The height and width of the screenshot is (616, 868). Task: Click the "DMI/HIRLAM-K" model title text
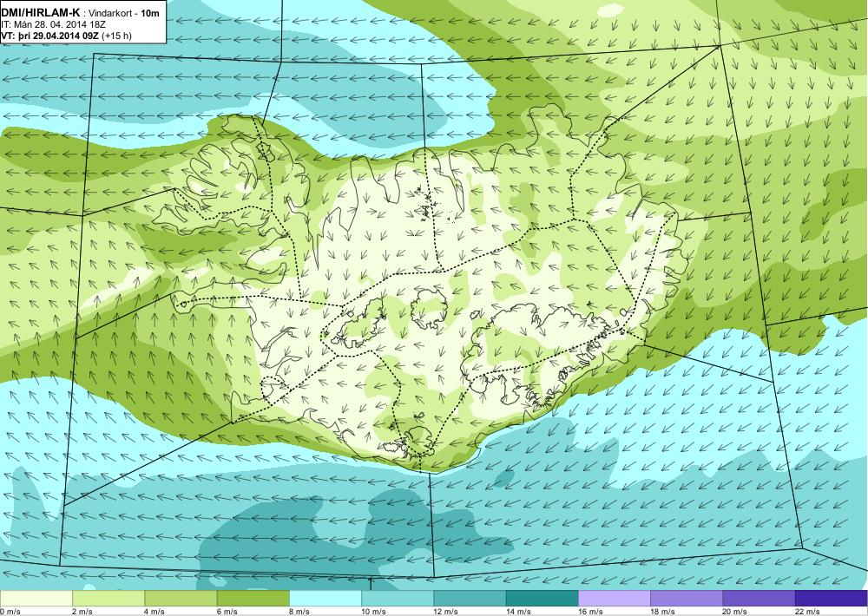click(41, 13)
